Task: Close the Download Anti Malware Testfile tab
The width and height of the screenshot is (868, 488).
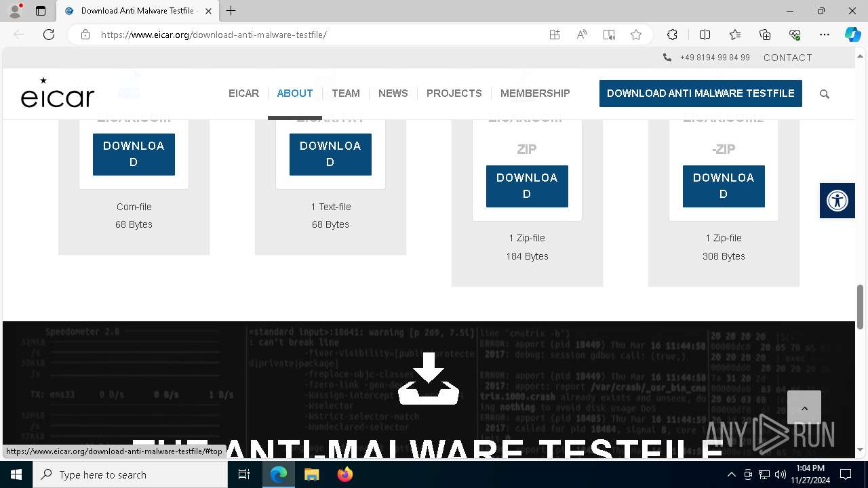Action: click(x=208, y=11)
